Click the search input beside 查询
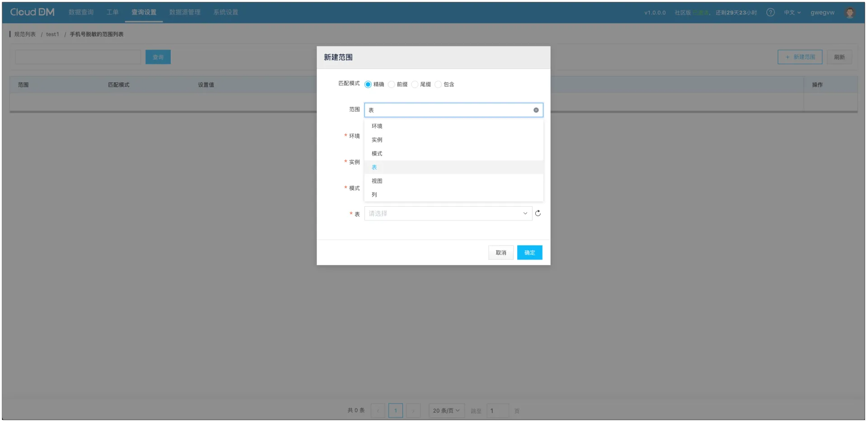Viewport: 868px width, 423px height. (78, 57)
